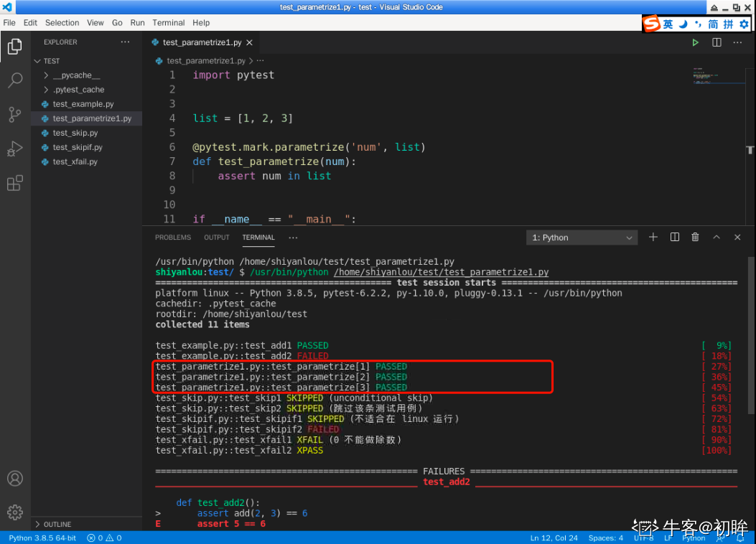The width and height of the screenshot is (756, 544).
Task: Kill terminal with the trash icon
Action: (x=695, y=237)
